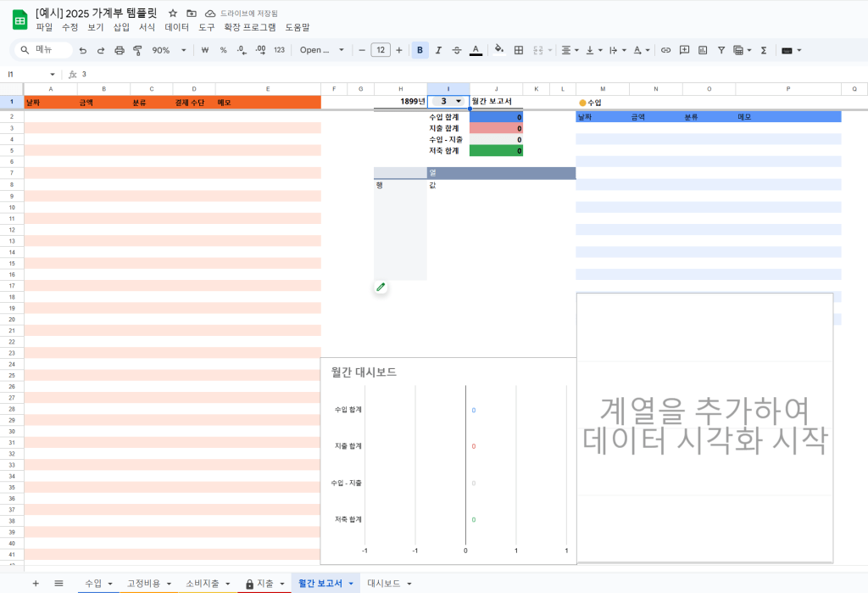
Task: Open the borders tool
Action: click(x=519, y=50)
